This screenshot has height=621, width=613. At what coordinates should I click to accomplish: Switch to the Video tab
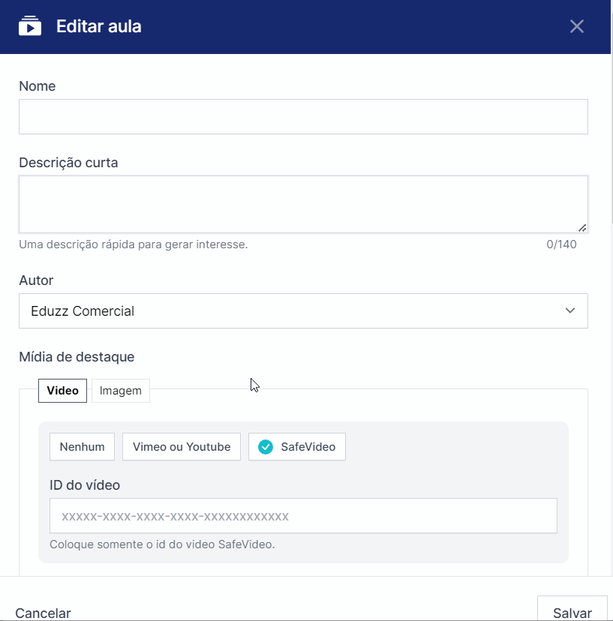coord(63,390)
